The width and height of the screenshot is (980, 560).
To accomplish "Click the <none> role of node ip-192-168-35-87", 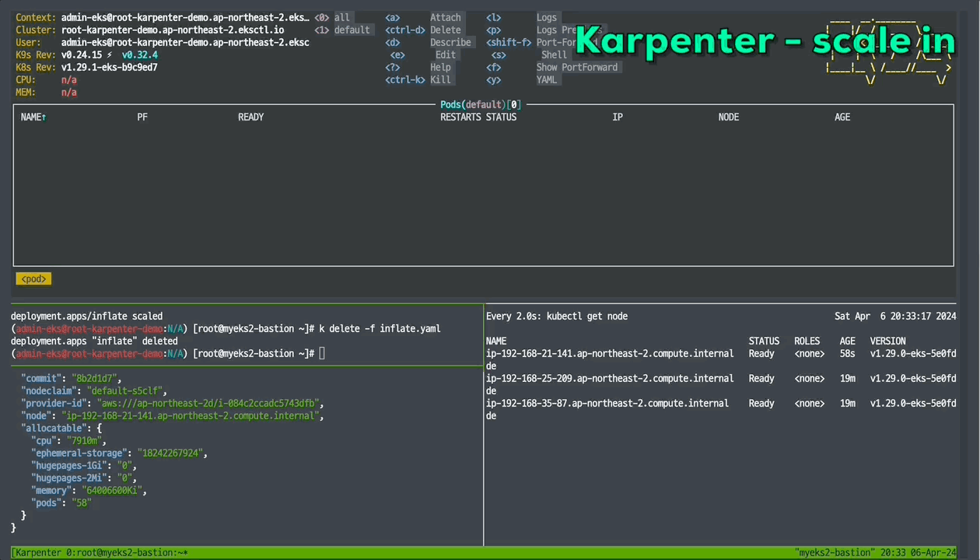I will [x=810, y=403].
